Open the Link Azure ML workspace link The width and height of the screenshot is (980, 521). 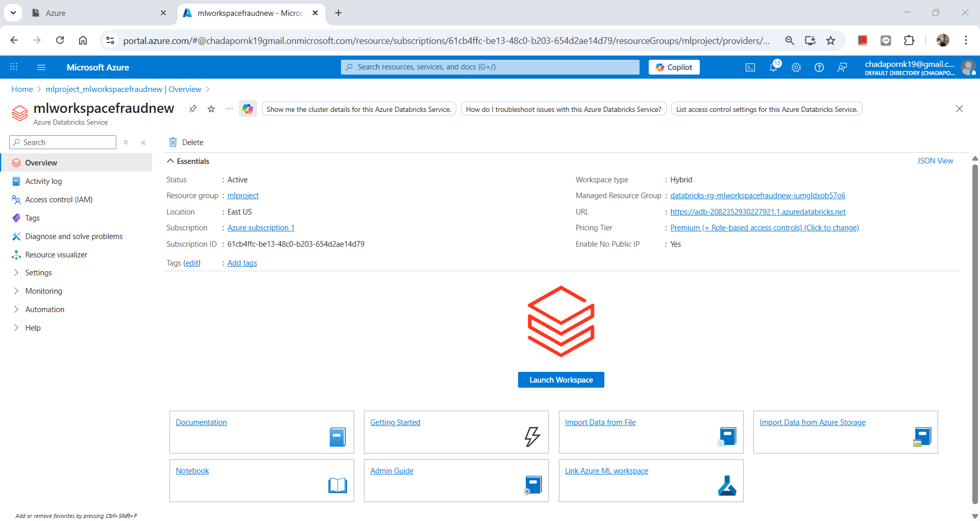606,471
